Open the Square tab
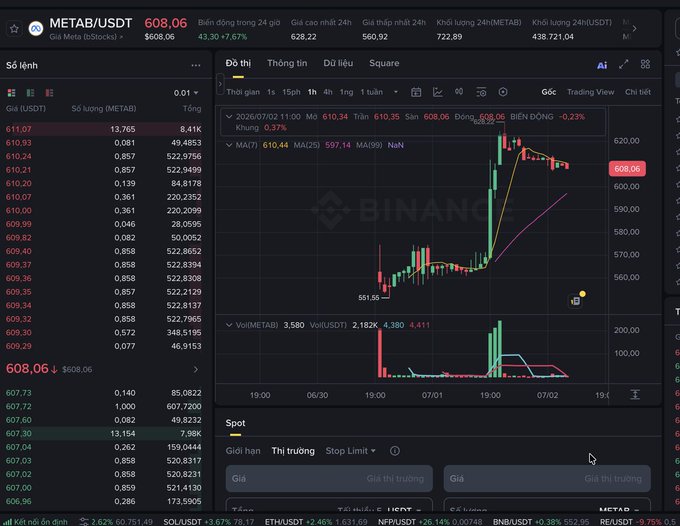Image resolution: width=680 pixels, height=526 pixels. (x=384, y=63)
